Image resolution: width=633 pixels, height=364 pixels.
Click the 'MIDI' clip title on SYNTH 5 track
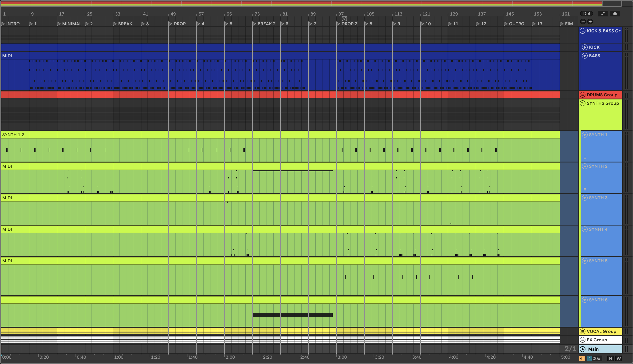7,261
